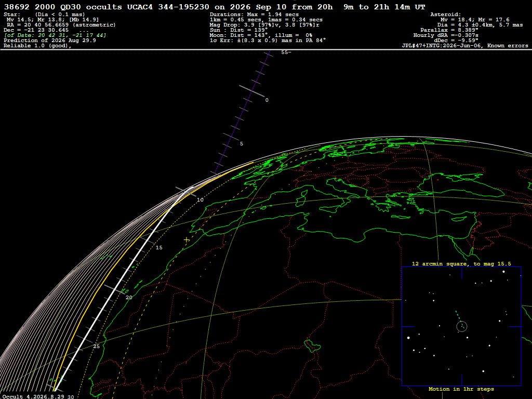Viewport: 532px width, 399px height.
Task: Select the time tick labeled 15
Action: click(159, 248)
